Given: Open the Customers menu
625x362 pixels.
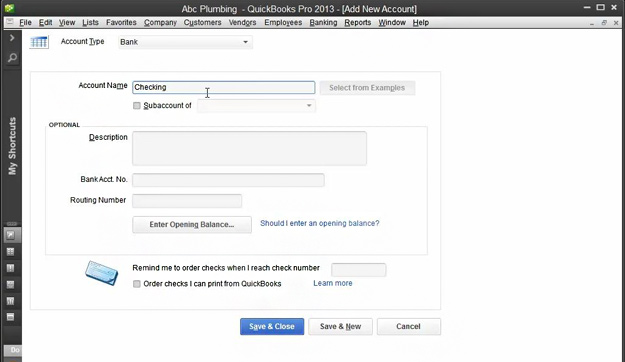Looking at the screenshot, I should [x=202, y=22].
